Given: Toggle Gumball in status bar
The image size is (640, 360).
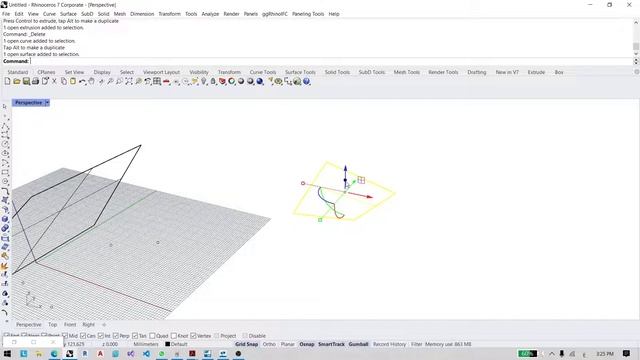Looking at the screenshot, I should (358, 344).
